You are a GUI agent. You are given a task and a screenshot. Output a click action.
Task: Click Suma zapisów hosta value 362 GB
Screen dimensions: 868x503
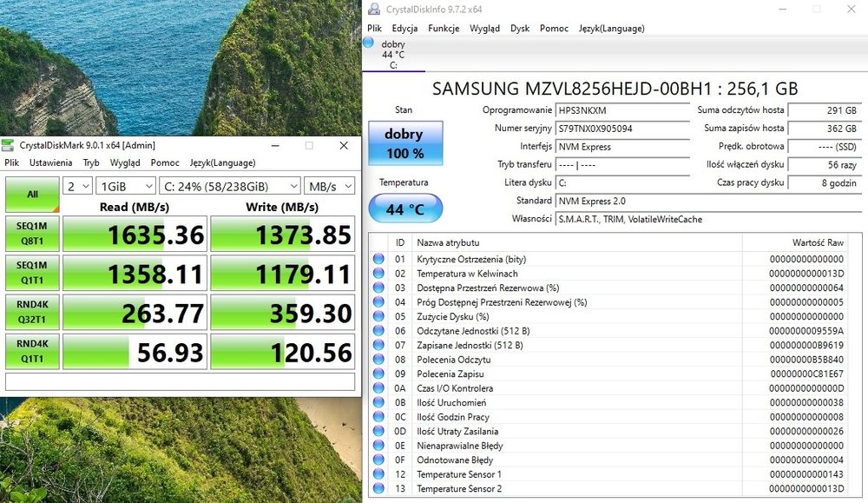(825, 129)
